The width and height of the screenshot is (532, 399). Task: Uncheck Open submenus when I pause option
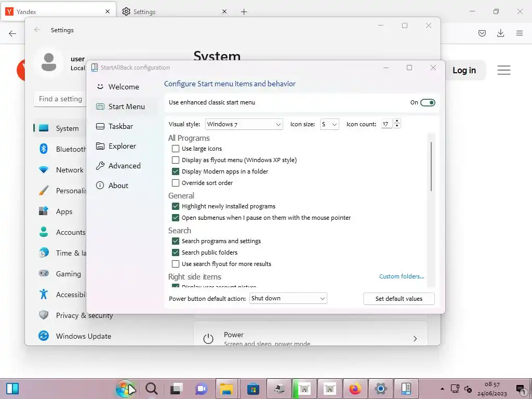176,218
